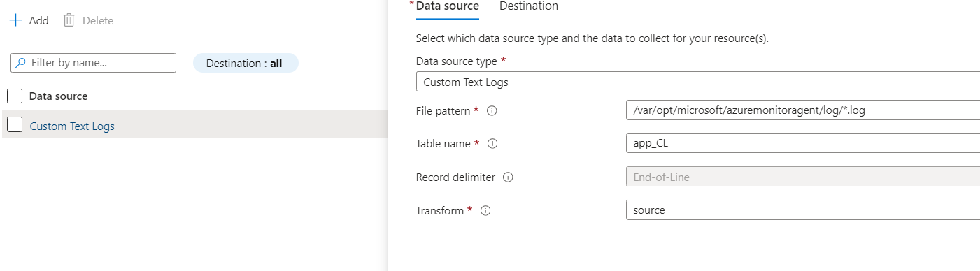The width and height of the screenshot is (980, 271).
Task: Click the File pattern text field
Action: coord(803,110)
